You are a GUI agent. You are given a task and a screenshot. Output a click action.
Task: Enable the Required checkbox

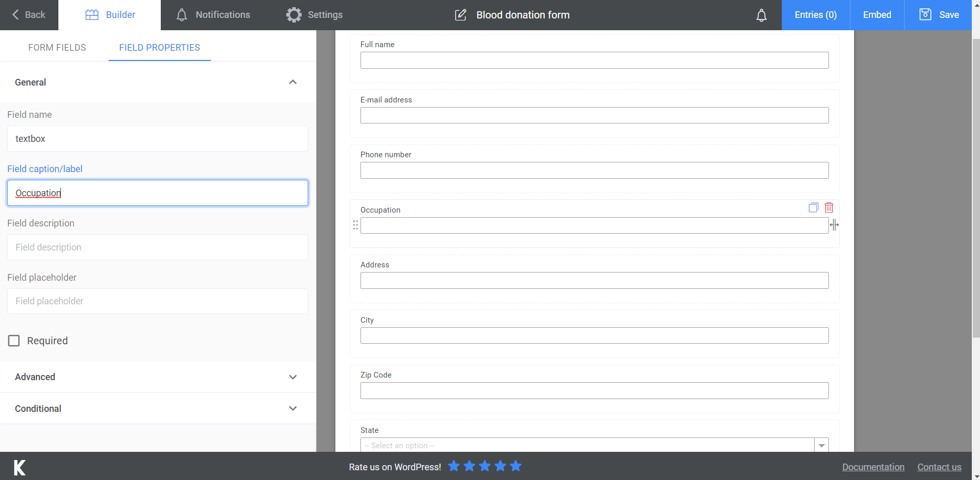pyautogui.click(x=14, y=340)
